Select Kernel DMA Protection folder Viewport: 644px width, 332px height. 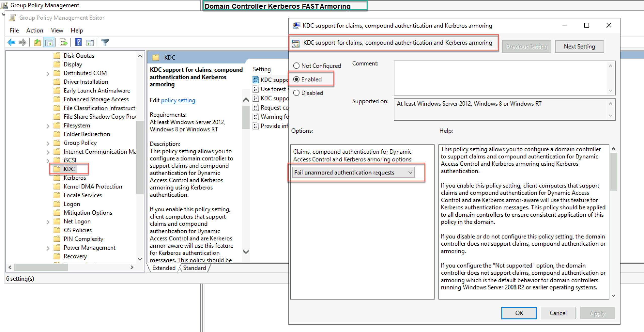93,186
